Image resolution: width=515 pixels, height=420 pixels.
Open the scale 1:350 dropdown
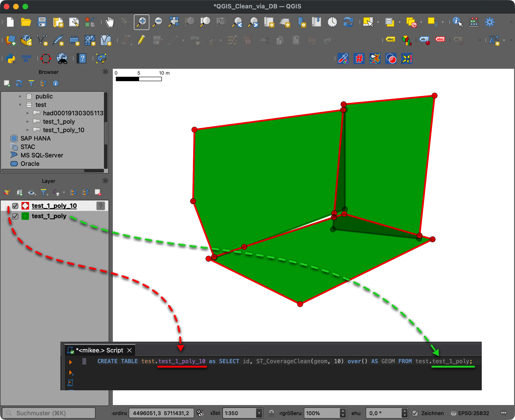coord(259,413)
